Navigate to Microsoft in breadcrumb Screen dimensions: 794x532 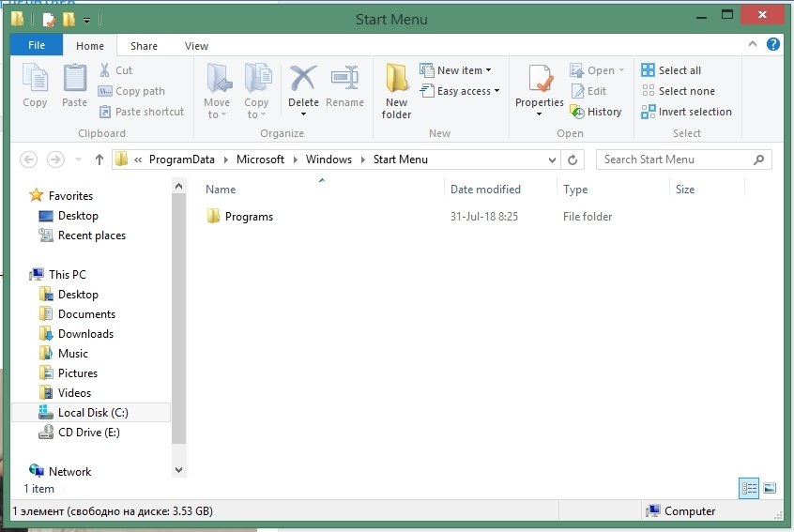pos(260,160)
